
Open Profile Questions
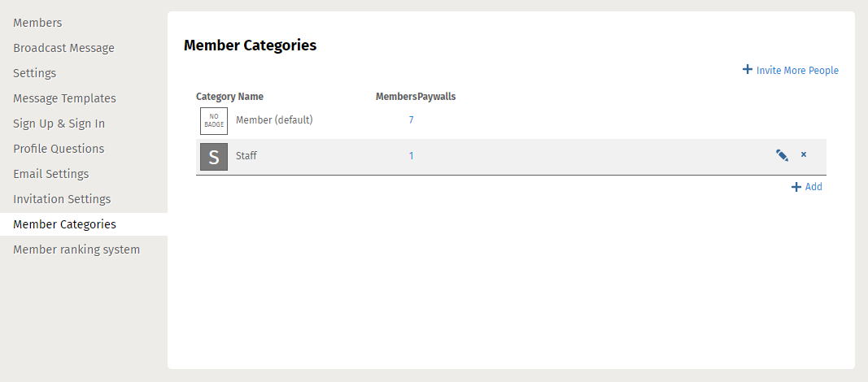(59, 149)
